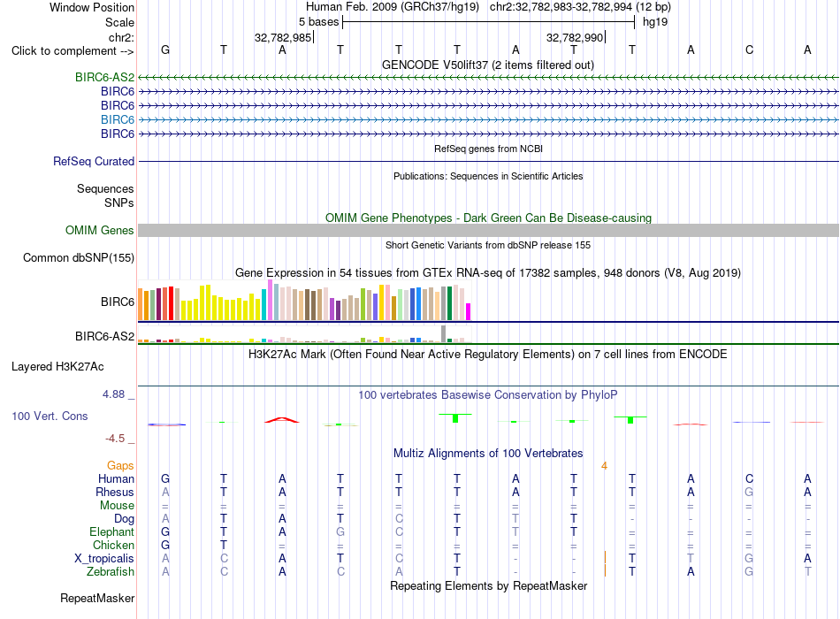Click the BIRC6-AS2 label beside GTEx chart

(104, 336)
